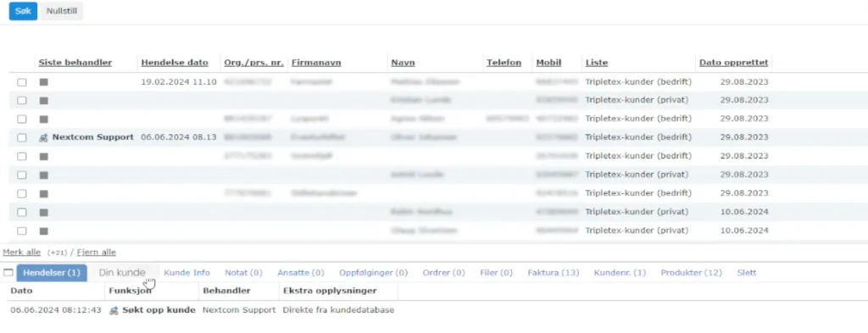Sort by the Hendelse dato column header

[175, 63]
